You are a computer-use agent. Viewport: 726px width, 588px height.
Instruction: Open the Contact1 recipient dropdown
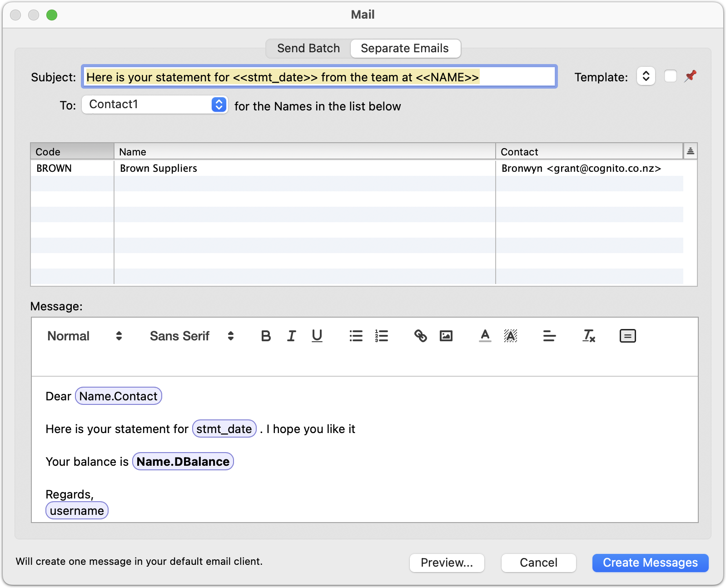pos(154,105)
